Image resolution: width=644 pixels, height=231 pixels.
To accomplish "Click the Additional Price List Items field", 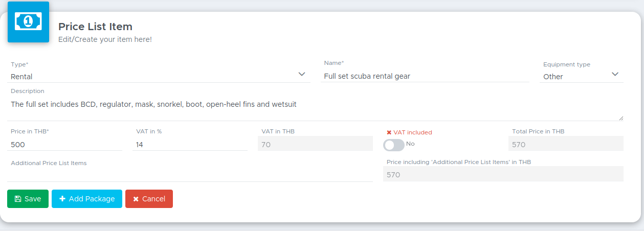I will (190, 174).
